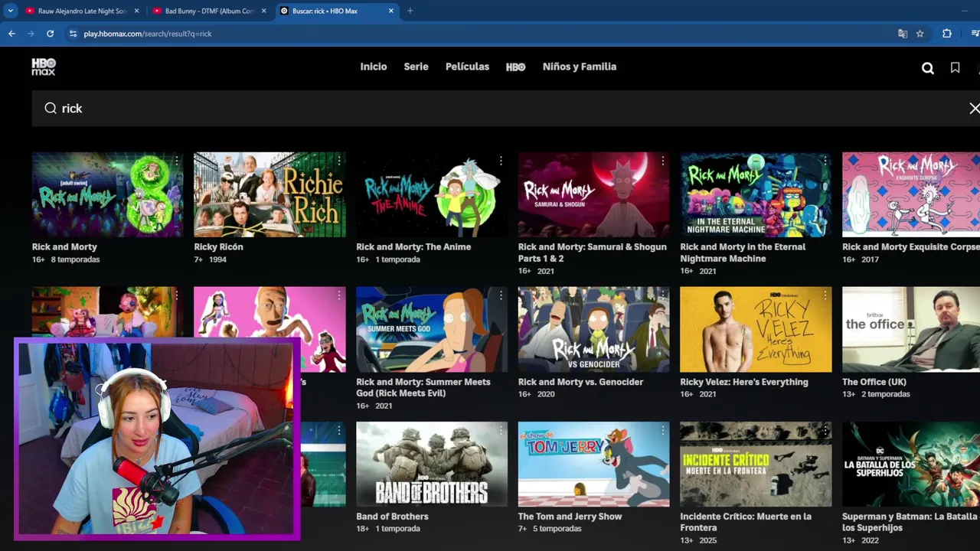Open Rick and Morty Exquisite Corpse thumbnail
980x551 pixels.
[x=911, y=194]
